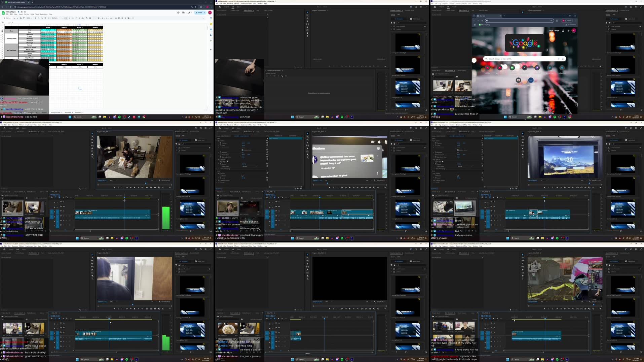Open the Daily Journal sheet tab arrow

coord(62,112)
